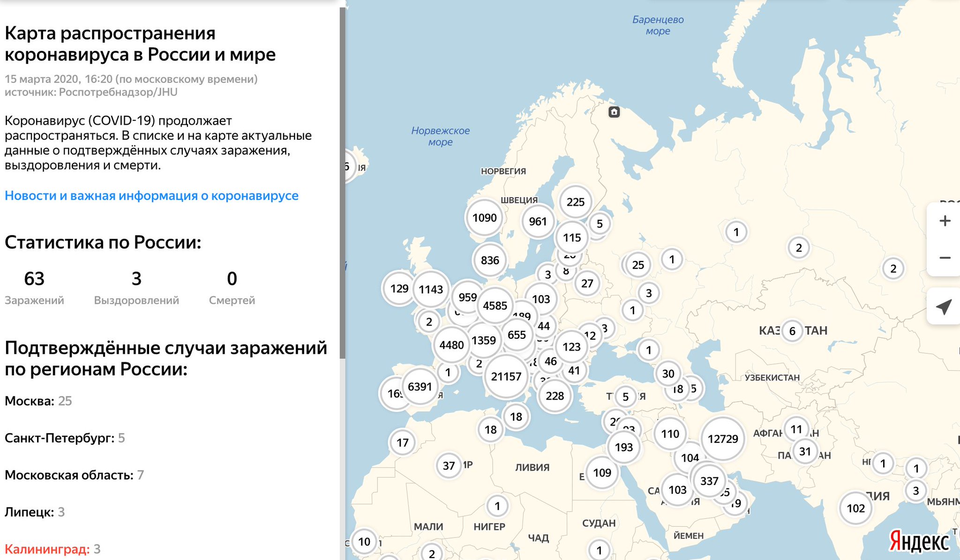
Task: Select the 337 marker near the Persian Gulf
Action: click(710, 480)
